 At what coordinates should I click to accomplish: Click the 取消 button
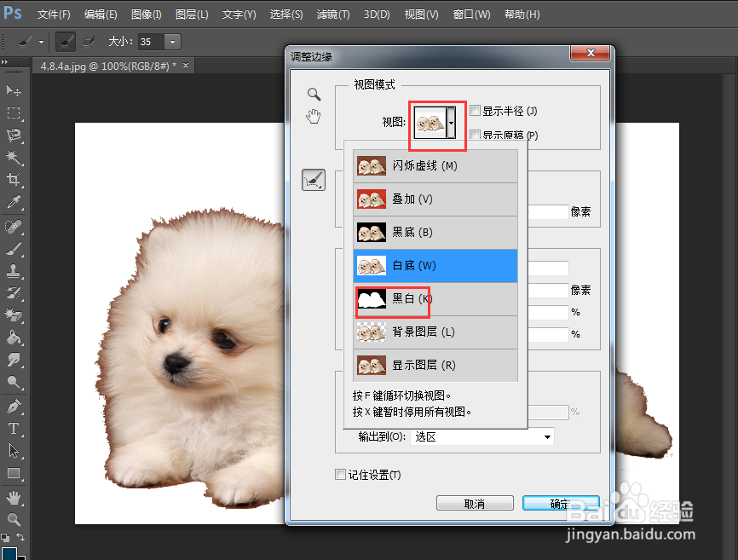(475, 504)
